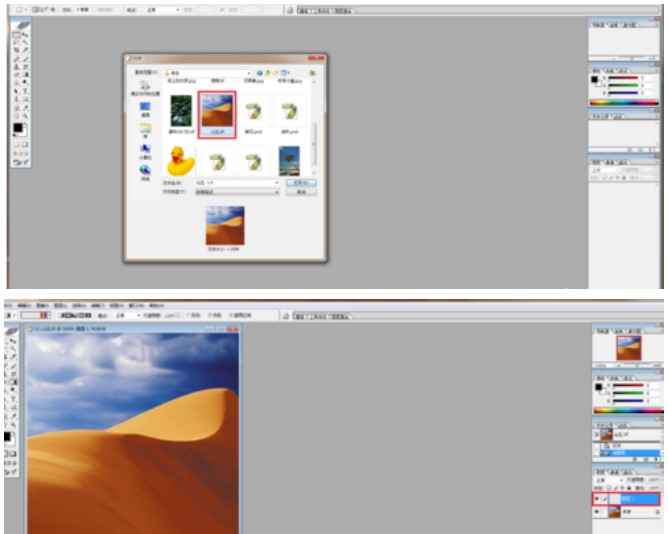
Task: Toggle Lock Position in desert document's Layers panel
Action: [x=622, y=488]
